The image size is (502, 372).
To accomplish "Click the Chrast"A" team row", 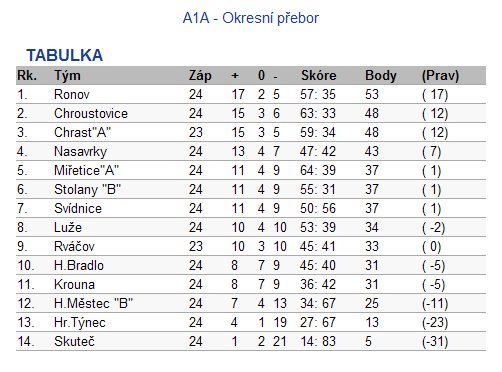I will [251, 132].
